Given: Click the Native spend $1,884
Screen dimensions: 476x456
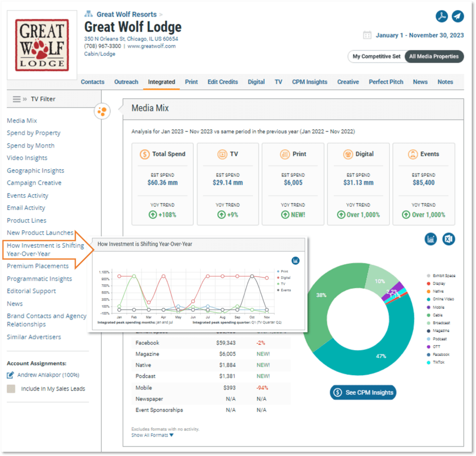Looking at the screenshot, I should 227,365.
